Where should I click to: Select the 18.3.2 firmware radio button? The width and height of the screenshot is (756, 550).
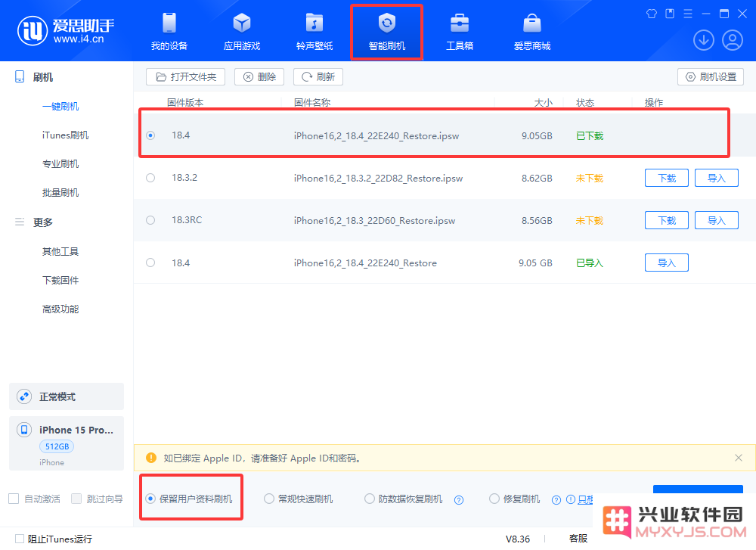(x=150, y=178)
